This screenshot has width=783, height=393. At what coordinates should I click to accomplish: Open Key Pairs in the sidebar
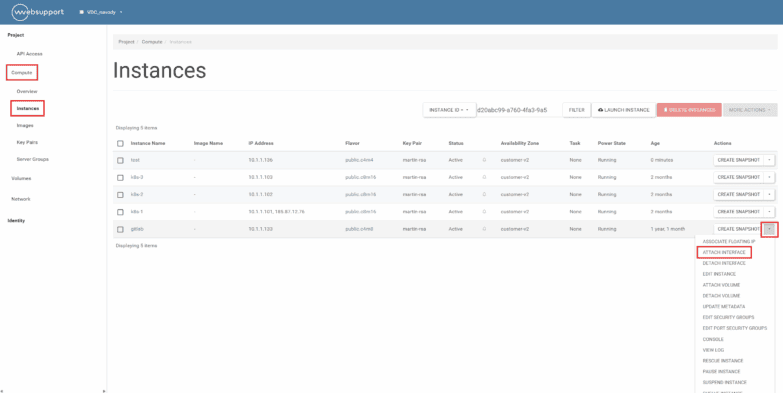(27, 142)
